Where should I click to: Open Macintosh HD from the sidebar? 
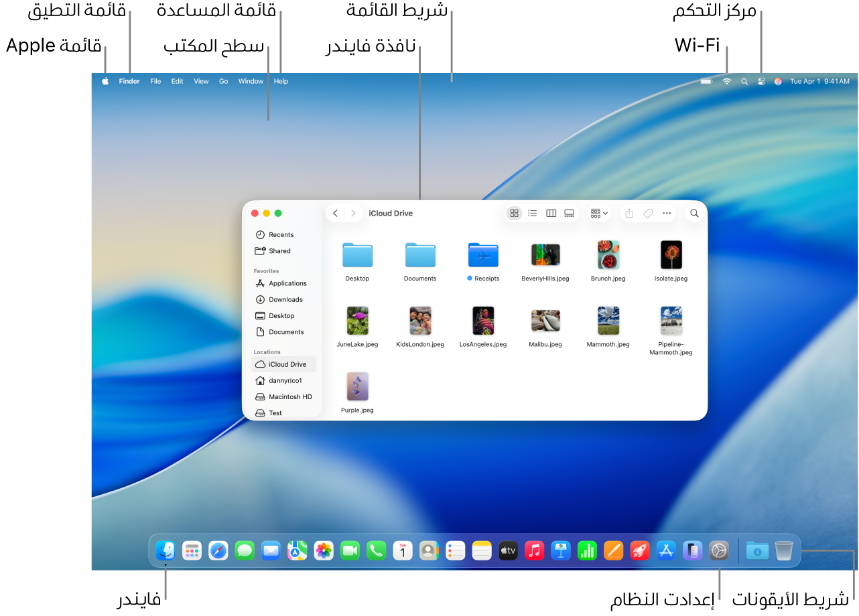pyautogui.click(x=289, y=396)
